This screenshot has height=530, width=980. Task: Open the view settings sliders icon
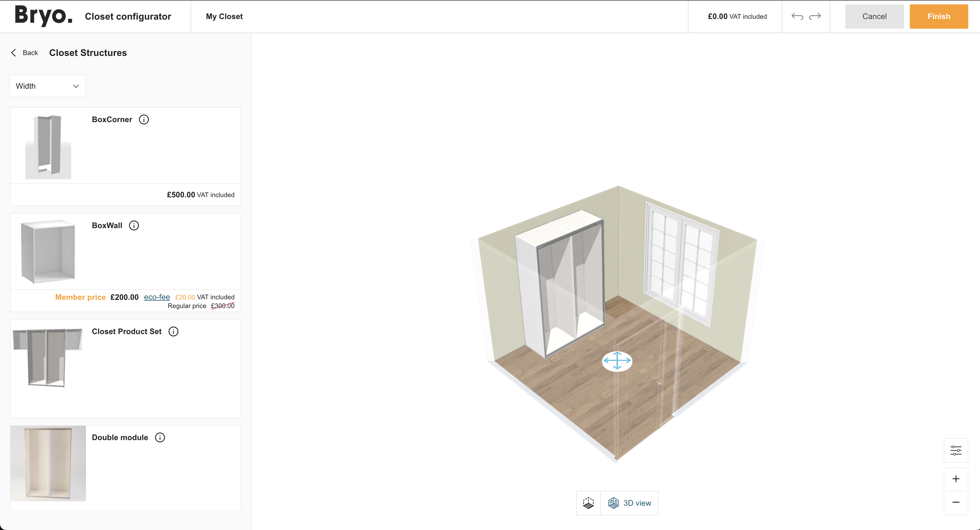click(956, 450)
